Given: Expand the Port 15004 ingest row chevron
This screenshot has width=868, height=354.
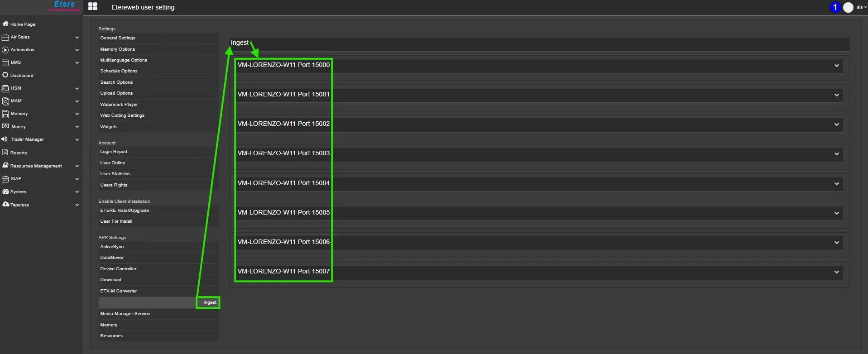Looking at the screenshot, I should [x=836, y=184].
